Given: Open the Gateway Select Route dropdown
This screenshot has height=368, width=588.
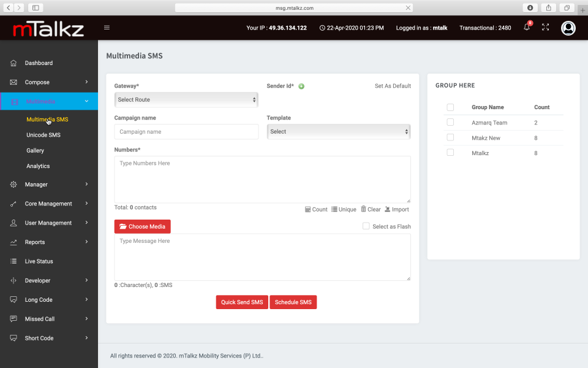Looking at the screenshot, I should (x=186, y=99).
